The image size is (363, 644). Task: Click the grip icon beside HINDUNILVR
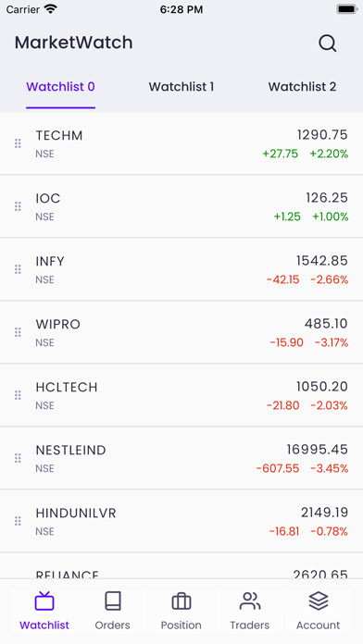pyautogui.click(x=18, y=521)
